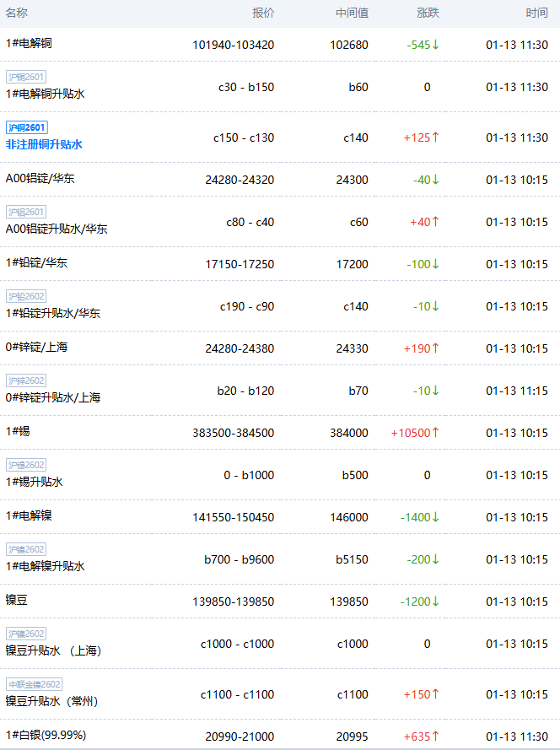The width and height of the screenshot is (560, 750).
Task: Click the green down arrow beside -545
Action: (435, 45)
